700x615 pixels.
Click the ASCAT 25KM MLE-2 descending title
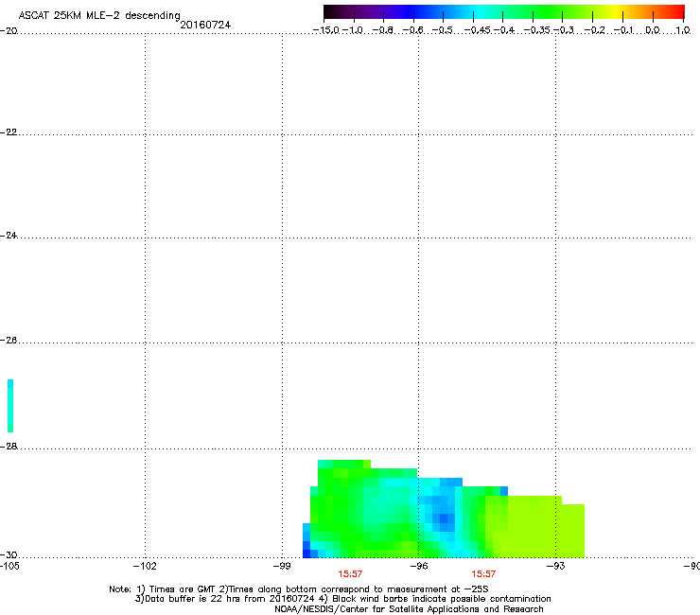coord(99,16)
